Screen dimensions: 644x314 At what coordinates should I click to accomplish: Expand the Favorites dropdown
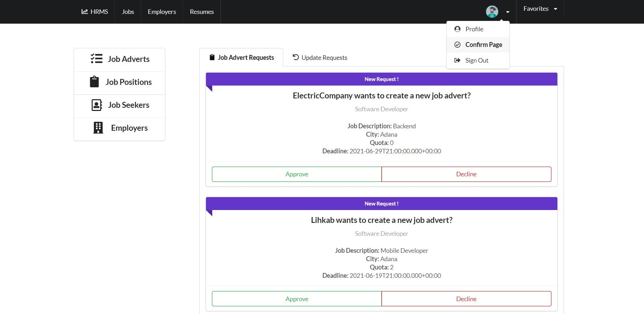coord(540,9)
